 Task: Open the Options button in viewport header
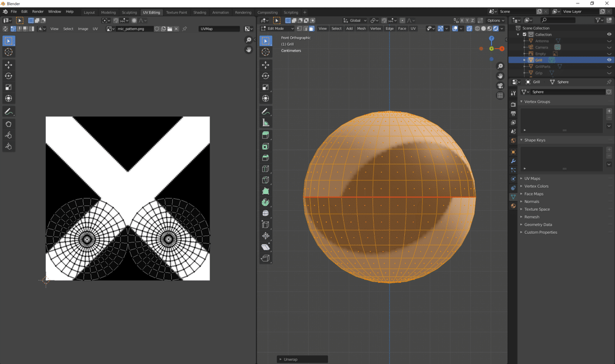[495, 20]
